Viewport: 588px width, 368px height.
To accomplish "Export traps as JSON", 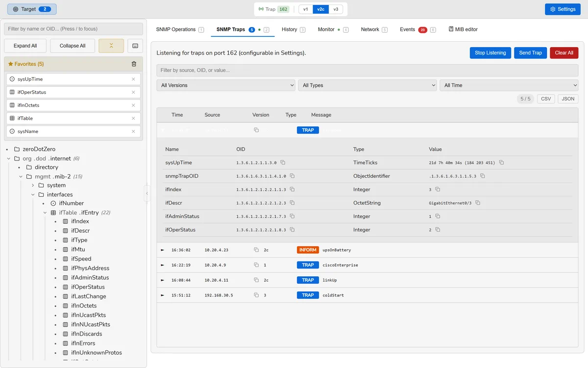I will click(x=568, y=99).
